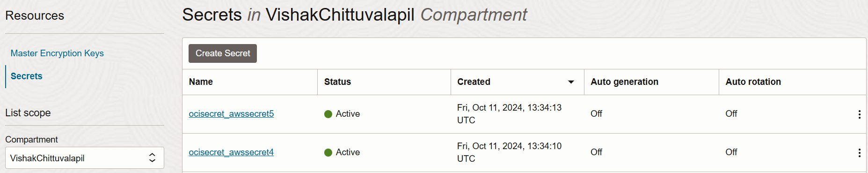Click Auto generation Off value for awssecret4
868x173 pixels.
click(596, 152)
